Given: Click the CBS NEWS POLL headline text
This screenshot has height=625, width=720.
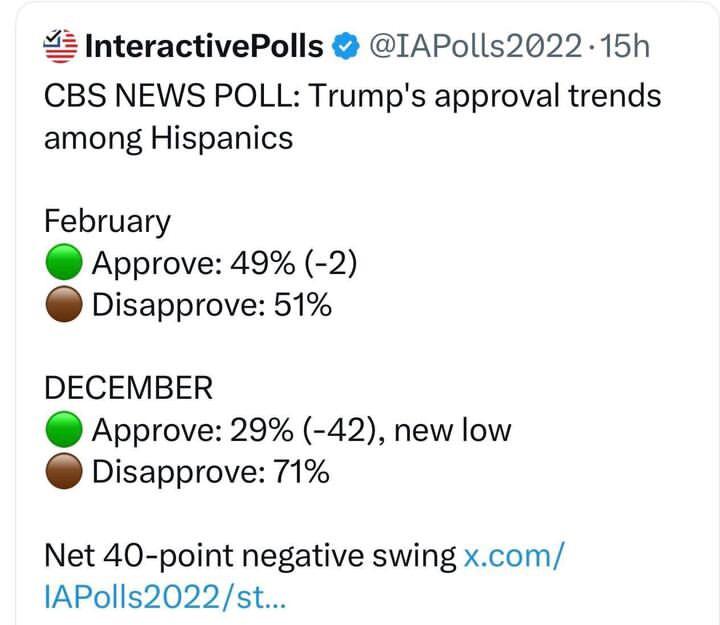Looking at the screenshot, I should (352, 97).
